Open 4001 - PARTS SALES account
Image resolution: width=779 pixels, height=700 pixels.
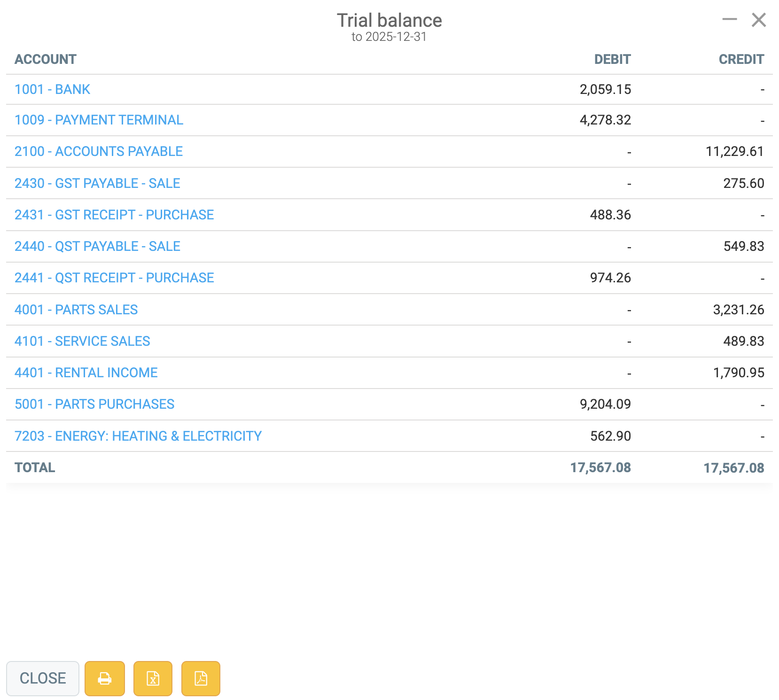point(76,310)
